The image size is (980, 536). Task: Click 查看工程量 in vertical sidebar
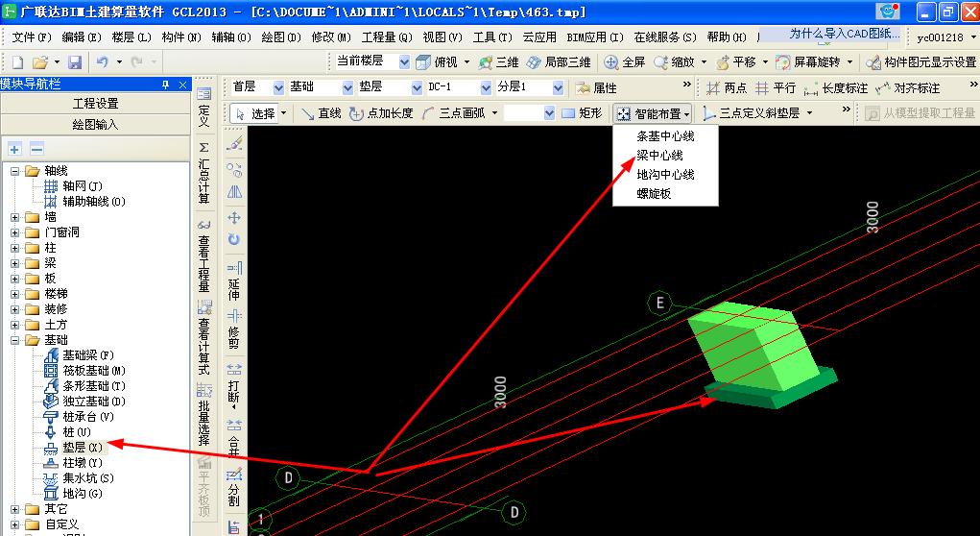203,256
